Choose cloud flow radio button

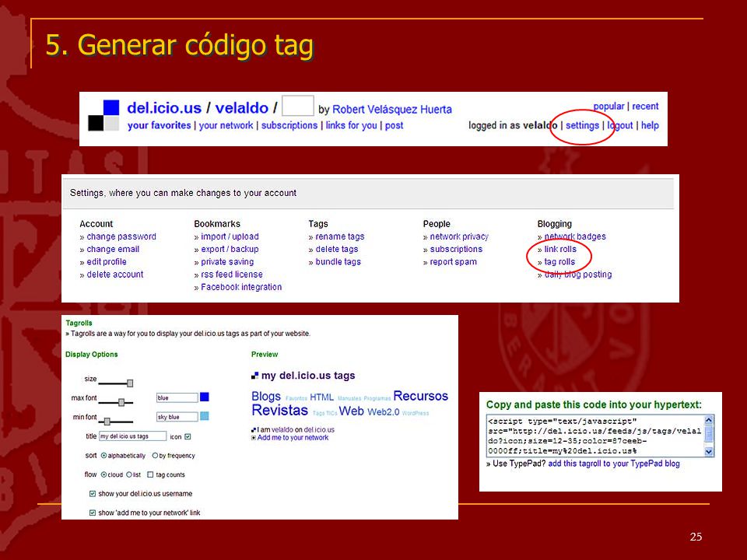(103, 474)
